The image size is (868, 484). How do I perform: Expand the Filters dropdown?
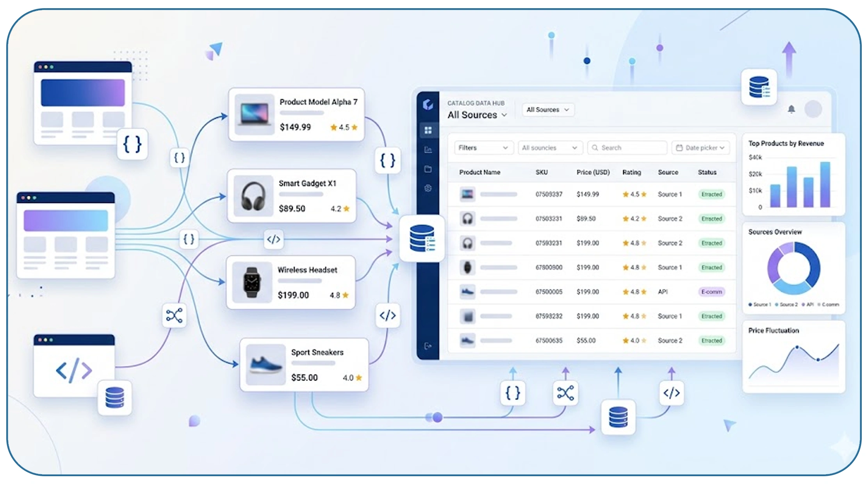tap(483, 148)
